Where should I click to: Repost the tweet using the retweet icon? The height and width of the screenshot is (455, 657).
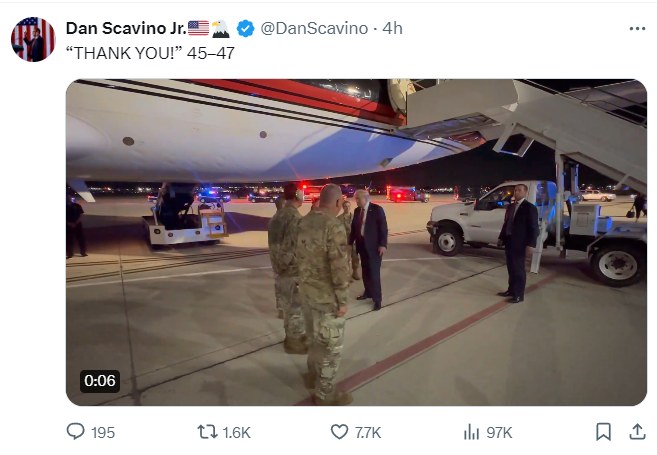(x=207, y=432)
